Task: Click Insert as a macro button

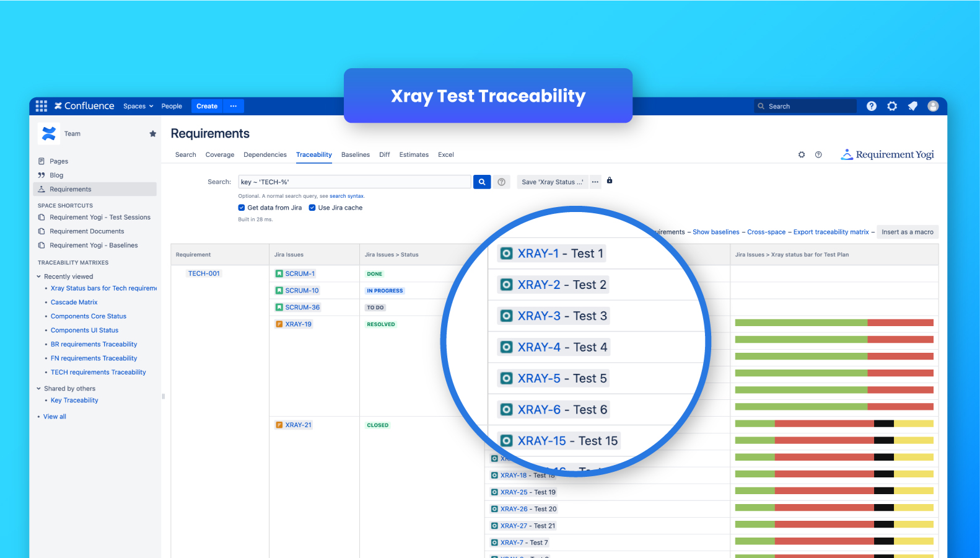Action: [908, 232]
